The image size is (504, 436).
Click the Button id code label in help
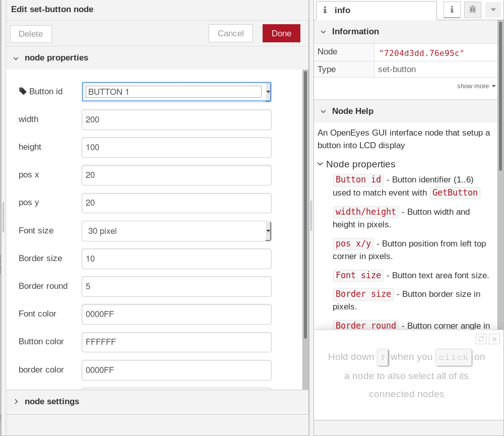click(358, 179)
